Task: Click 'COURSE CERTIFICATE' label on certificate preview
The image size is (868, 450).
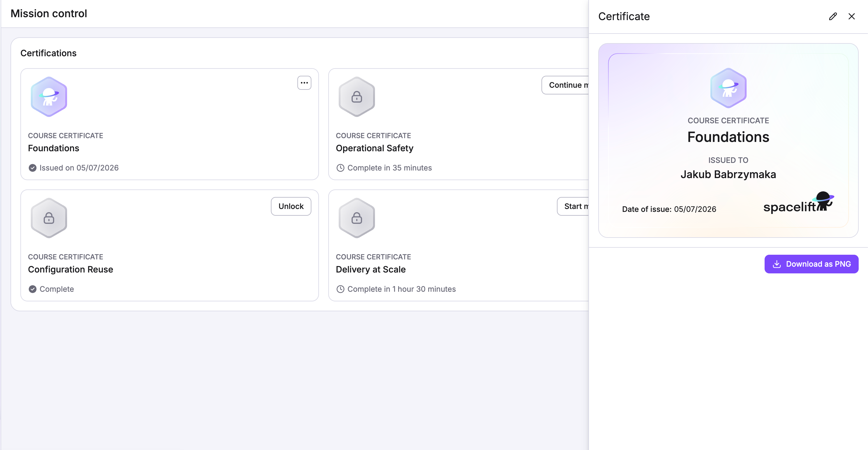Action: (728, 121)
